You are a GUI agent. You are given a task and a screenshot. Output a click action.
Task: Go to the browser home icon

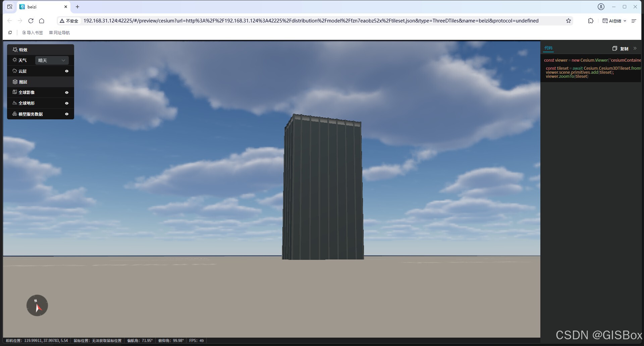tap(42, 21)
